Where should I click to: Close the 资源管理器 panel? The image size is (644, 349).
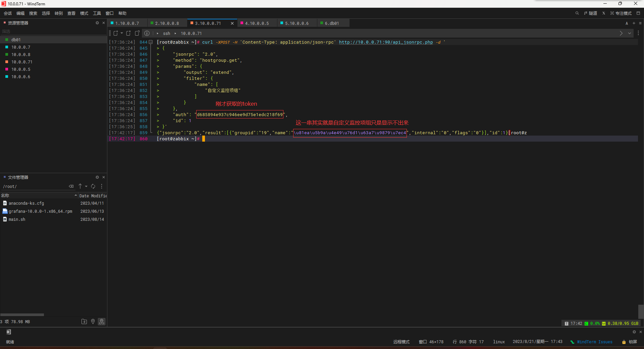104,23
